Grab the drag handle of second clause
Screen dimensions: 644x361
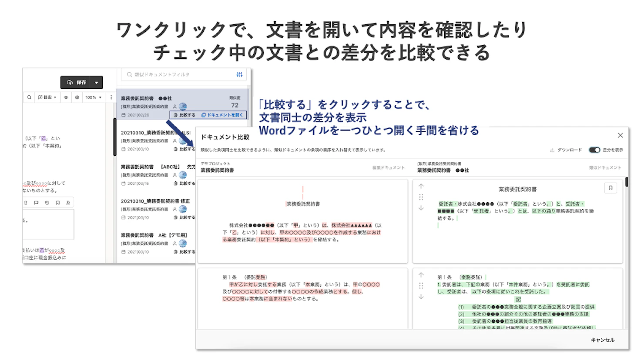pos(421,286)
